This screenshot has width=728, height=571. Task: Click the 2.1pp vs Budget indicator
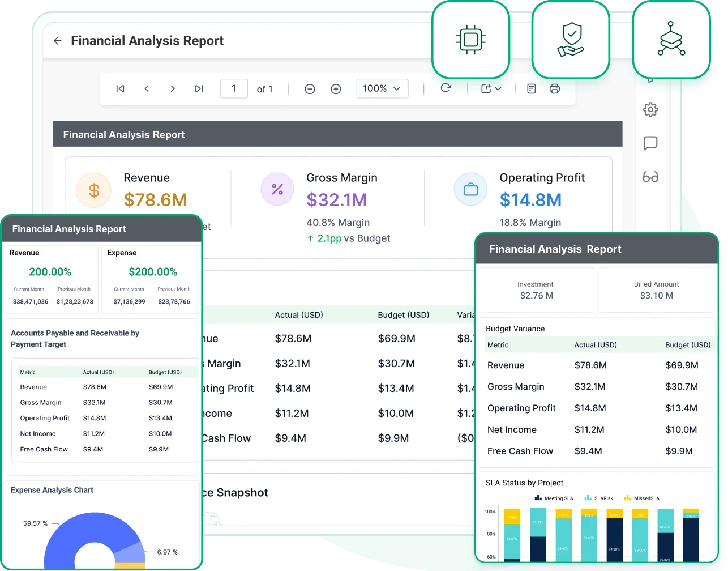[x=349, y=238]
